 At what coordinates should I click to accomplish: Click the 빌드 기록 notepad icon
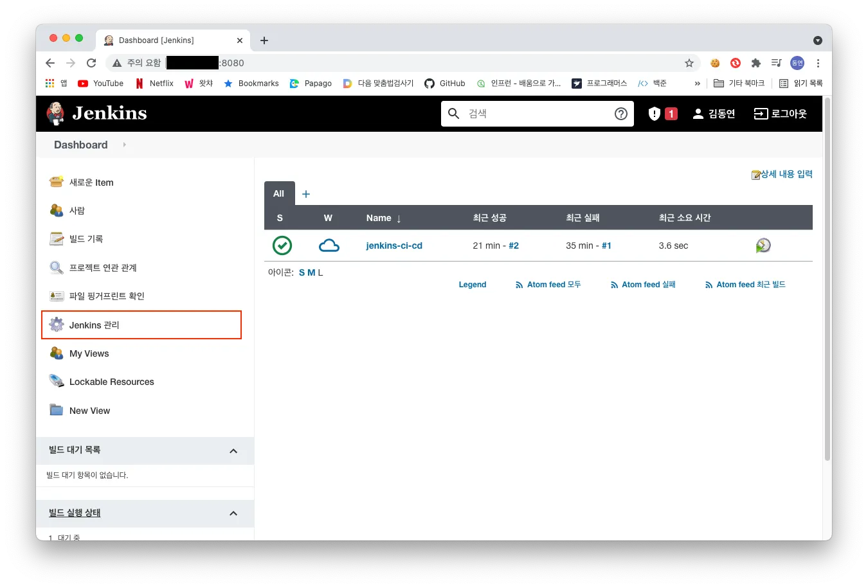(x=57, y=238)
